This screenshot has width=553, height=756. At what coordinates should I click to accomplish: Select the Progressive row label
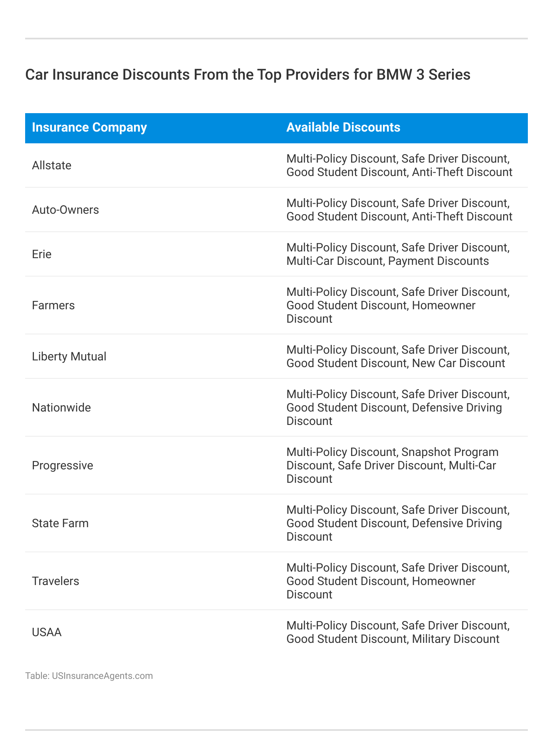(x=62, y=466)
